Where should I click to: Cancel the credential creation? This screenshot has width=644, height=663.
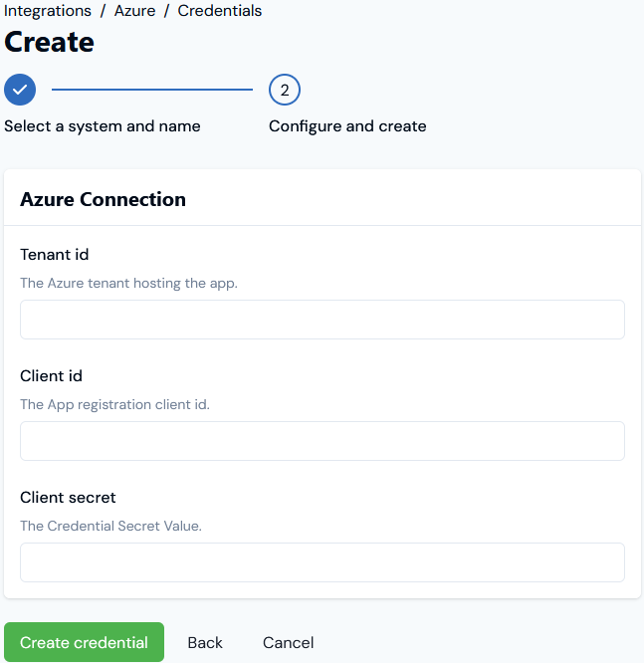coord(289,643)
